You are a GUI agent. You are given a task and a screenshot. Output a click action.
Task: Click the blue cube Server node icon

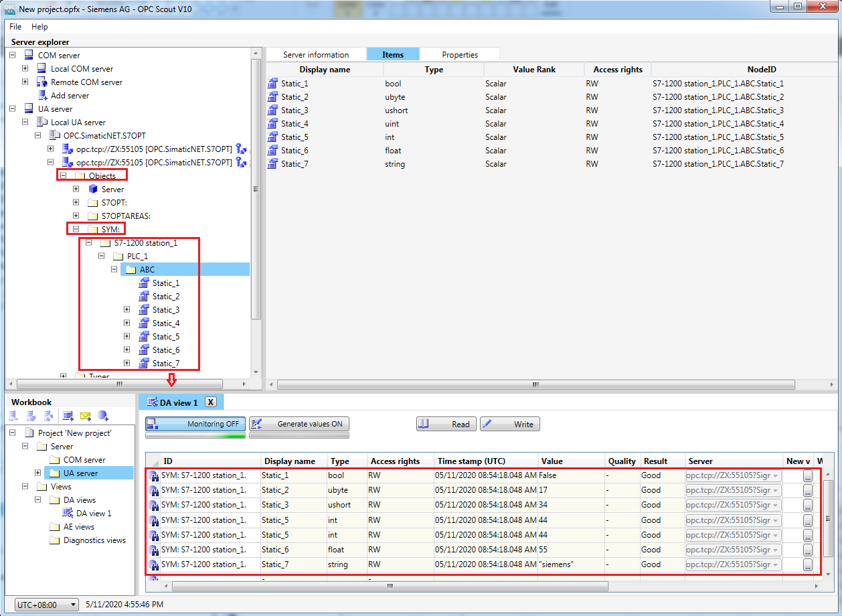click(93, 189)
